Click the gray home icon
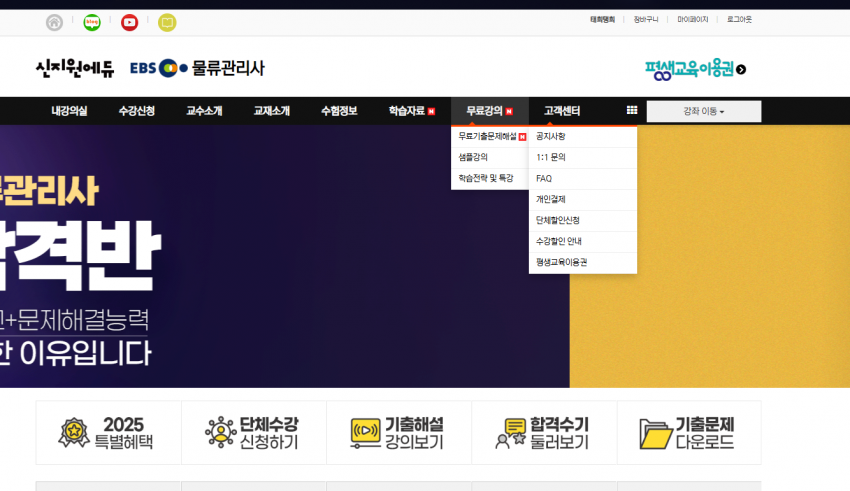The image size is (850, 491). pos(54,23)
